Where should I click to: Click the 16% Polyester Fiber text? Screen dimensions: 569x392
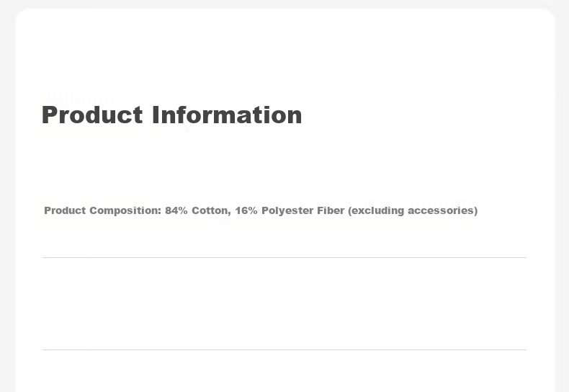tap(290, 210)
